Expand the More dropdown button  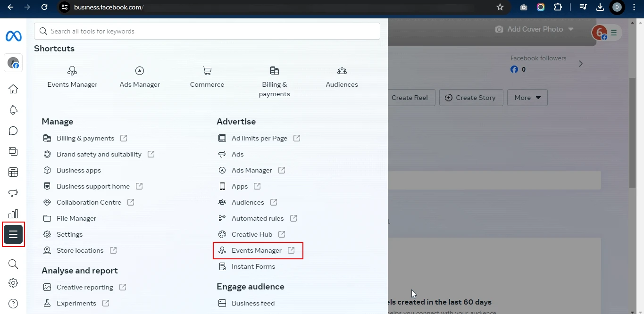(x=527, y=98)
